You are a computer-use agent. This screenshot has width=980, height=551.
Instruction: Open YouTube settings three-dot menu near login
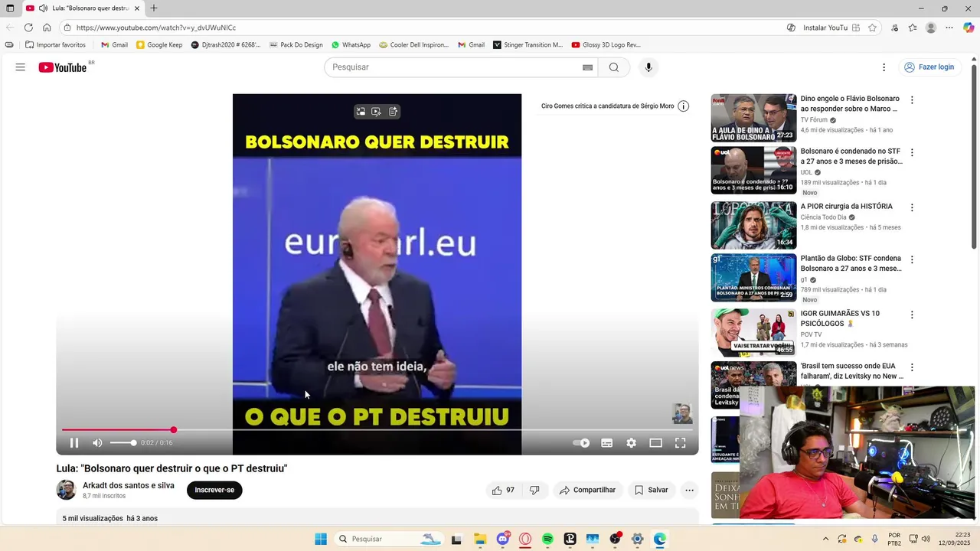pyautogui.click(x=884, y=67)
